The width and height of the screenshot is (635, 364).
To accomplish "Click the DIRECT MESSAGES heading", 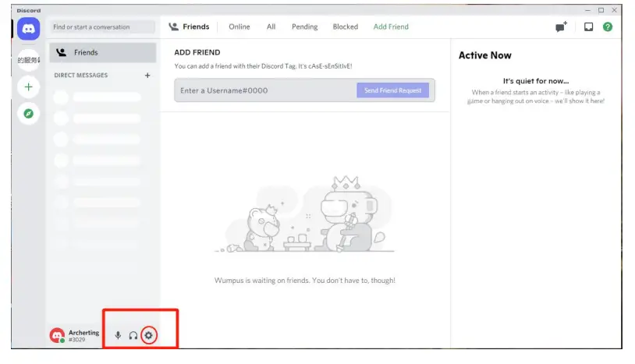I will [x=81, y=76].
